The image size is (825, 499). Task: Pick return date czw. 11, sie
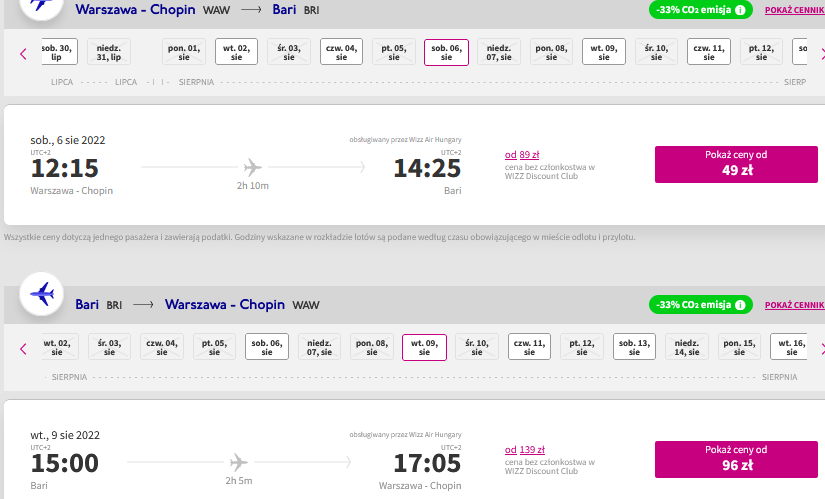[x=529, y=347]
